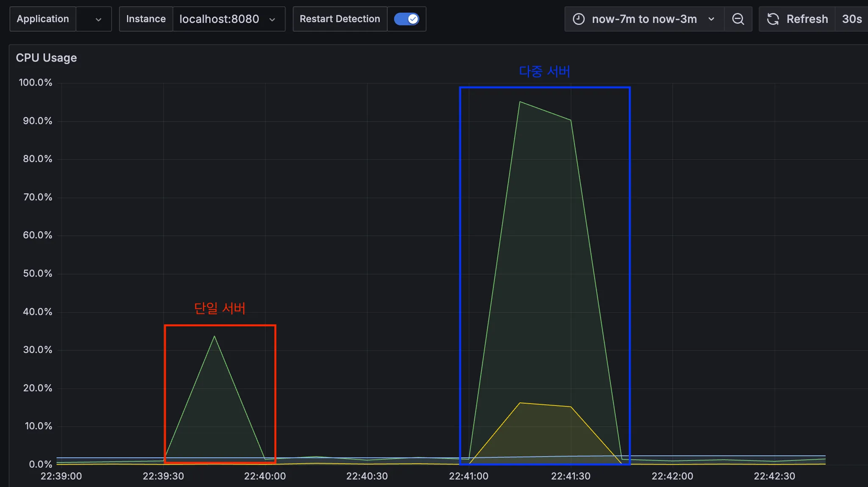Open the 30s refresh interval selector

pyautogui.click(x=851, y=19)
